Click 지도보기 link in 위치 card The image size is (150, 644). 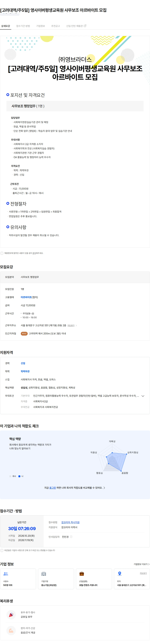143,573
